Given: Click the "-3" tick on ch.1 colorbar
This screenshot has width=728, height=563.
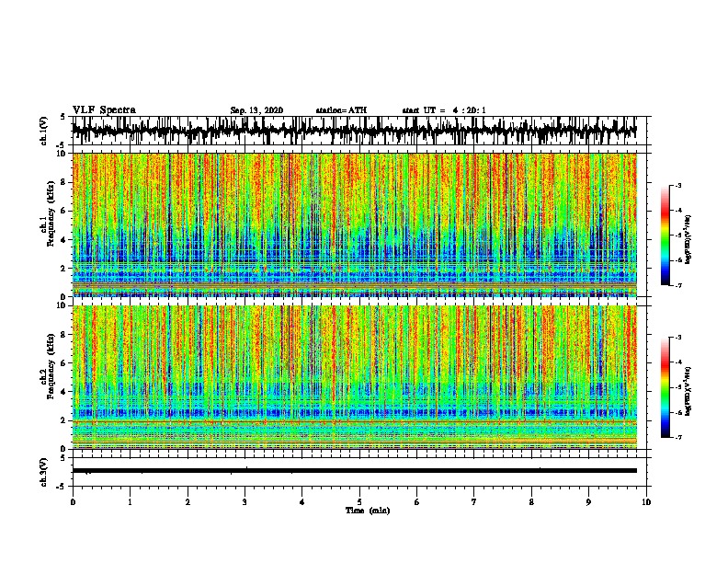Looking at the screenshot, I should pos(678,185).
